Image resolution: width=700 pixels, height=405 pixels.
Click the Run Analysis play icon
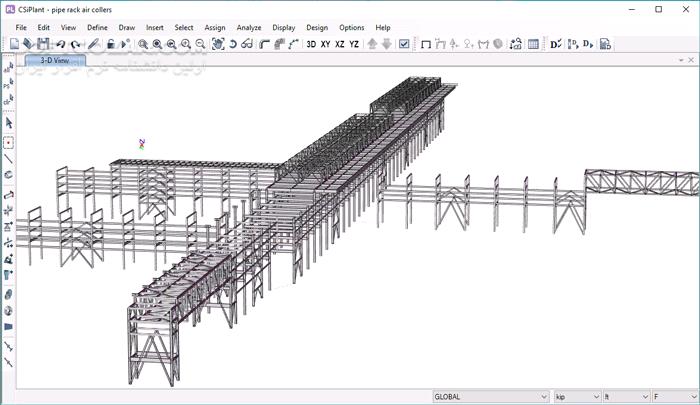click(126, 44)
